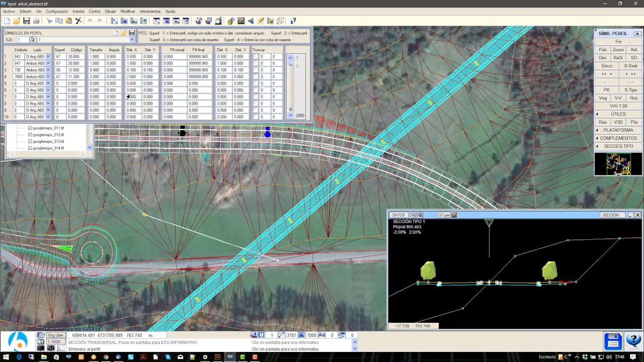The height and width of the screenshot is (362, 644).
Task: Click the Save icon in the main toolbar
Action: pos(26,21)
